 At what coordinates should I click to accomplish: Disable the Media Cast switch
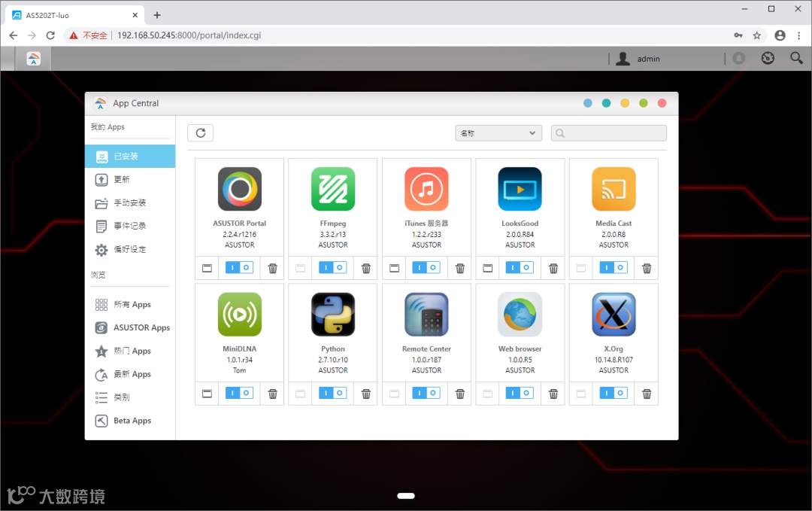tap(614, 267)
